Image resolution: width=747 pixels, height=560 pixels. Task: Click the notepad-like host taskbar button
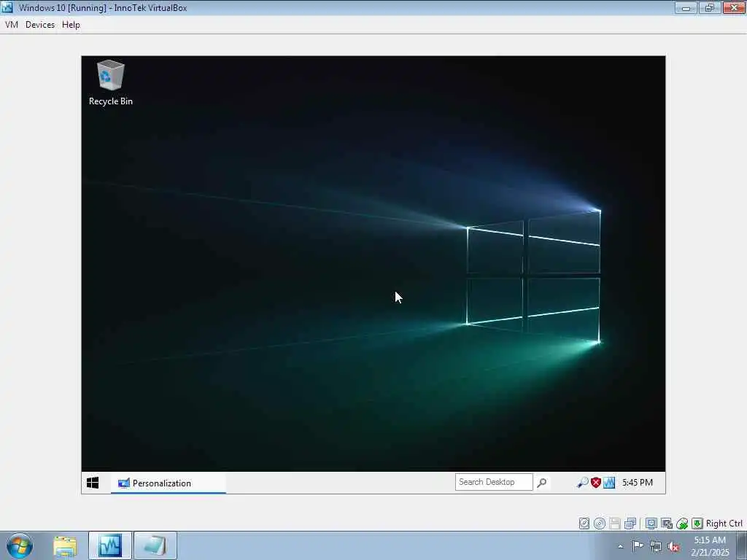click(x=155, y=545)
